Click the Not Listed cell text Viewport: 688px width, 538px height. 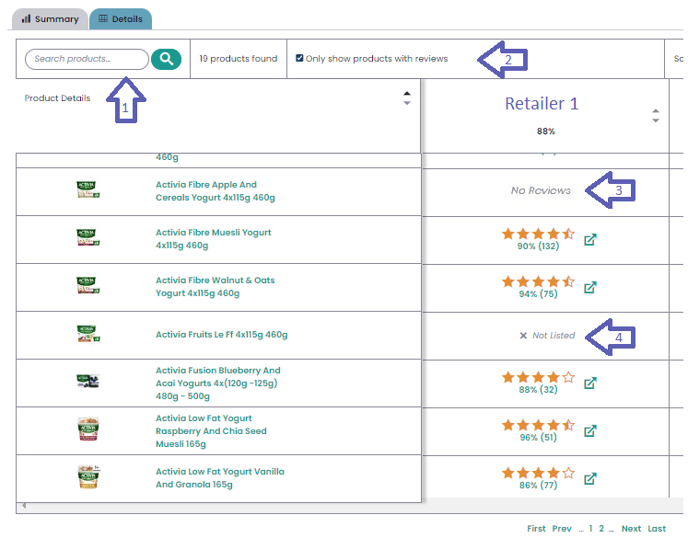[x=554, y=336]
